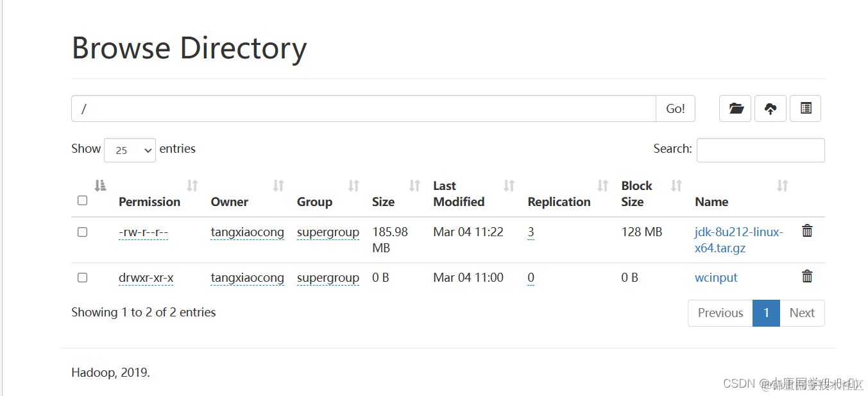Image resolution: width=868 pixels, height=396 pixels.
Task: Toggle the select-all checkbox in header
Action: 82,200
